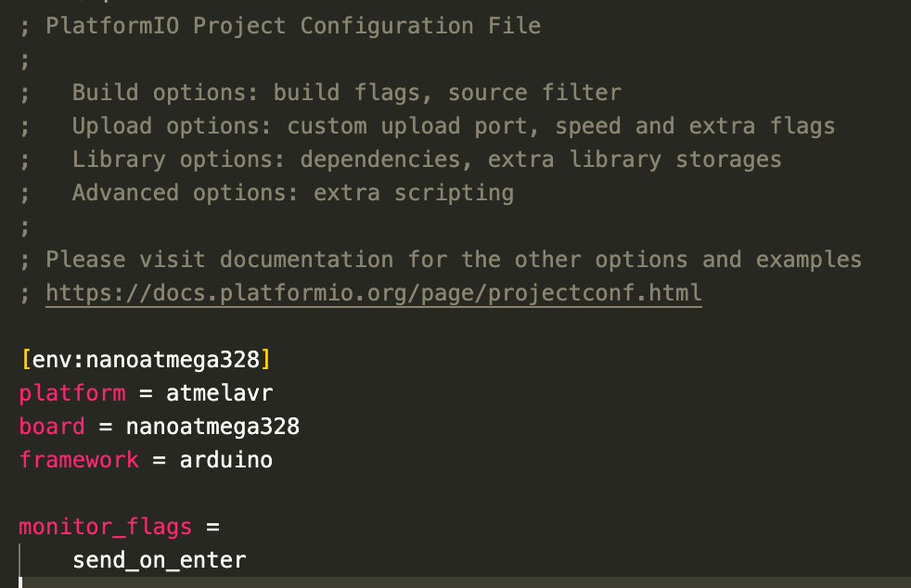
Task: Click the Upload options comment line
Action: pyautogui.click(x=453, y=126)
